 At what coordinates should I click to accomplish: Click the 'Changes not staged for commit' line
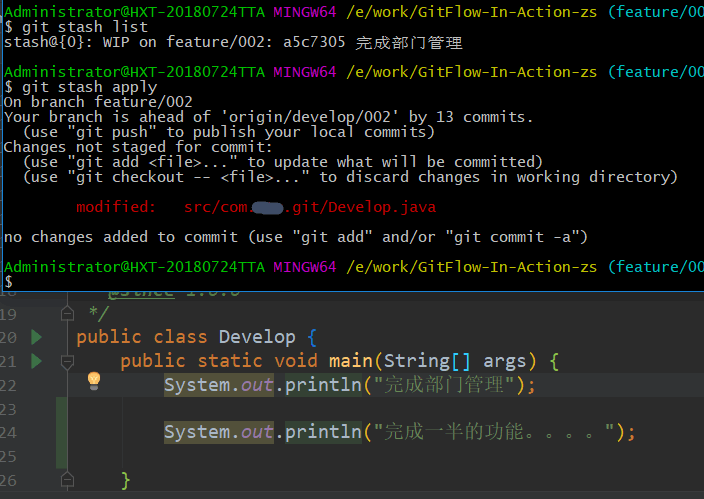point(138,147)
